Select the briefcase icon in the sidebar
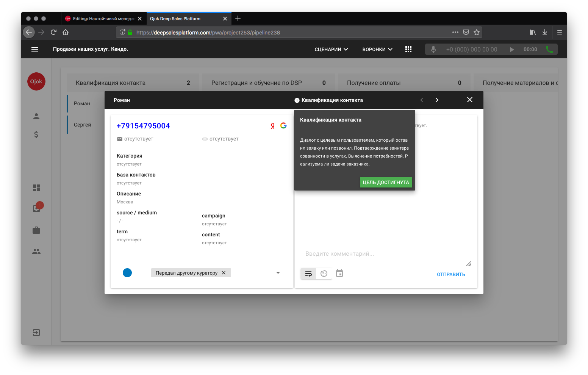 coord(36,230)
